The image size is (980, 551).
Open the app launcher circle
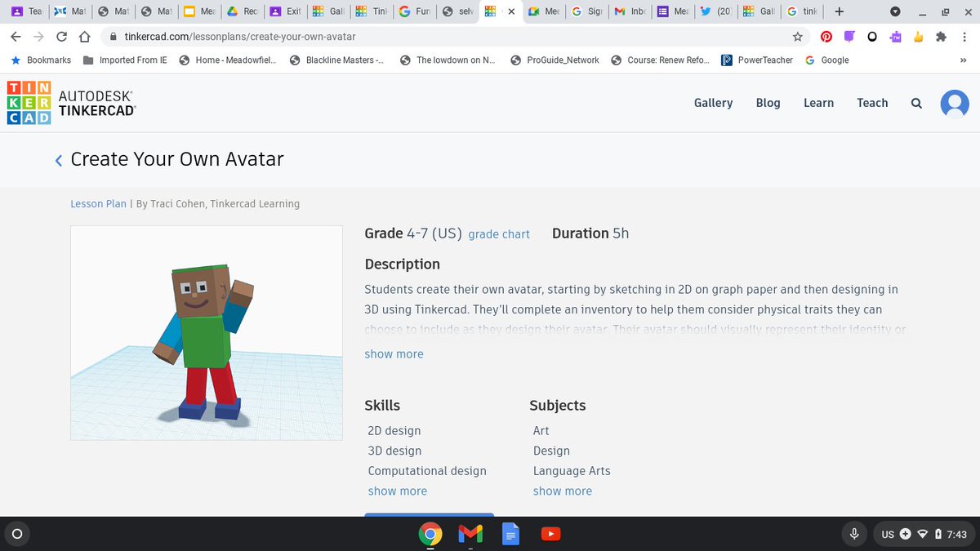pos(17,534)
